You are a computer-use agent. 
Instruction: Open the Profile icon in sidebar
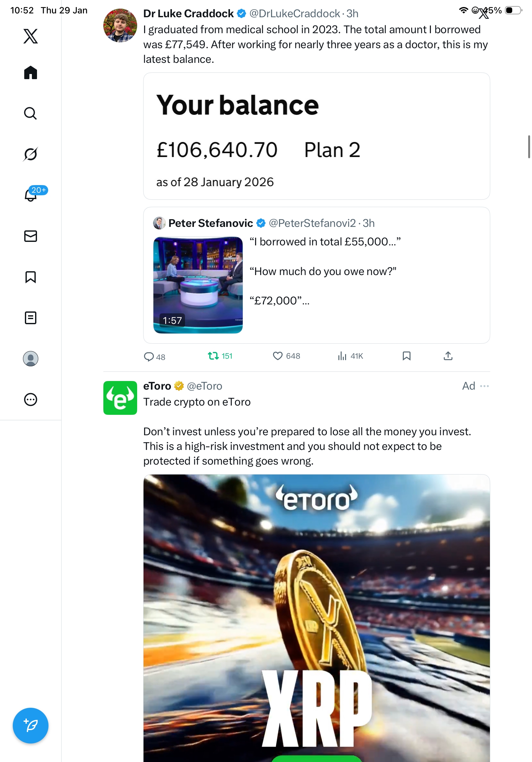click(x=31, y=358)
